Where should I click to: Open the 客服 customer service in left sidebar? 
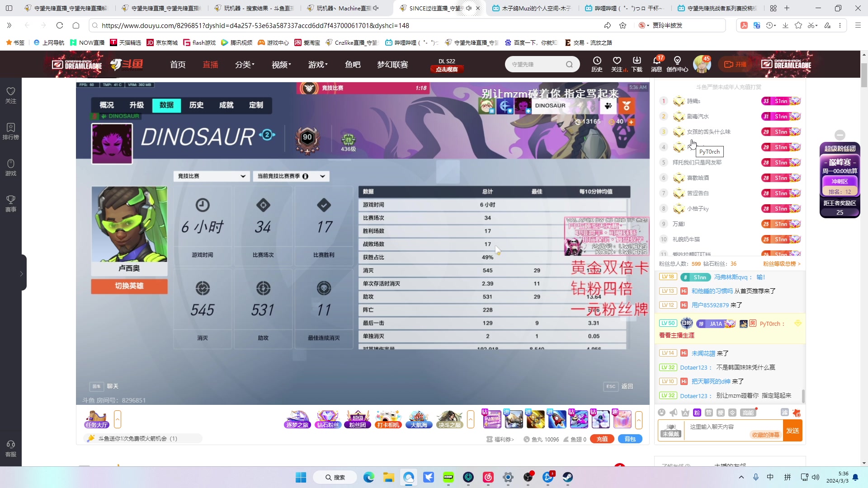click(10, 449)
